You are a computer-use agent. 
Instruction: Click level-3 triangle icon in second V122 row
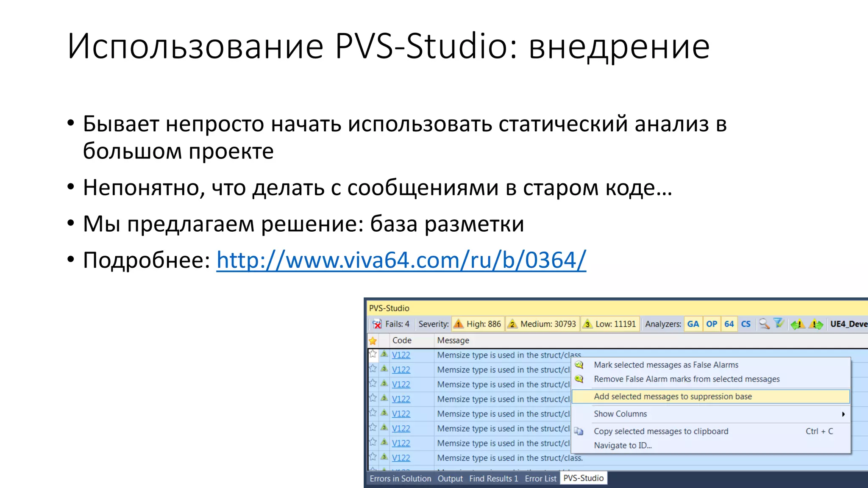[x=384, y=369]
